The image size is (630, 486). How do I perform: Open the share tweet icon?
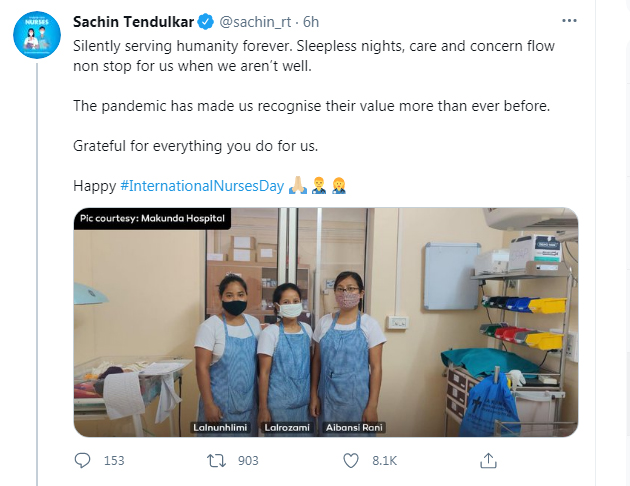[488, 460]
